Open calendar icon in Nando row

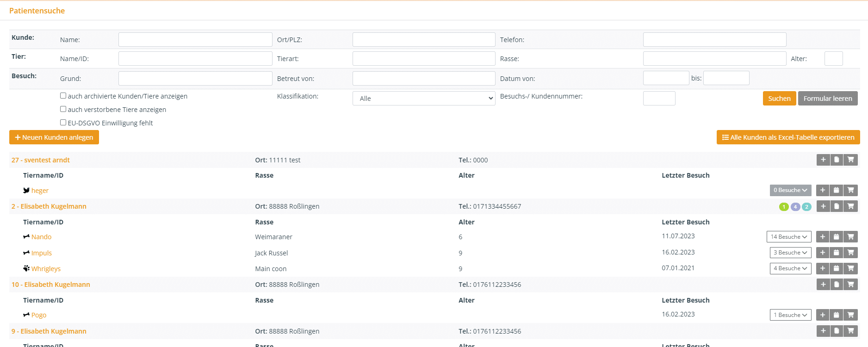[836, 237]
